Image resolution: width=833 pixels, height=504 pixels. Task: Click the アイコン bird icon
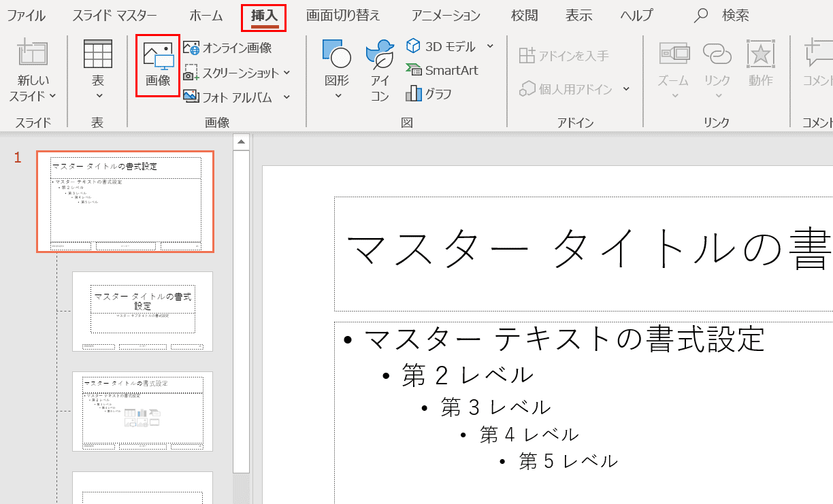(380, 55)
